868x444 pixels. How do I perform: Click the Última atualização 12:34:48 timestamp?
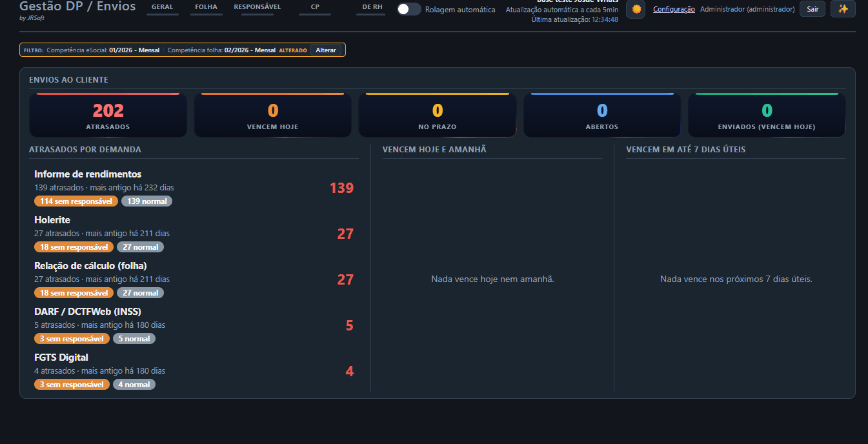574,19
